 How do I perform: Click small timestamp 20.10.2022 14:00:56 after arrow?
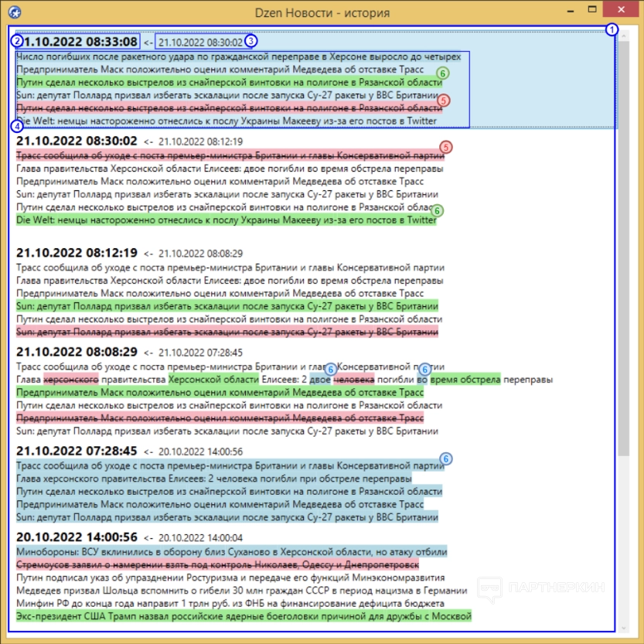coord(200,451)
